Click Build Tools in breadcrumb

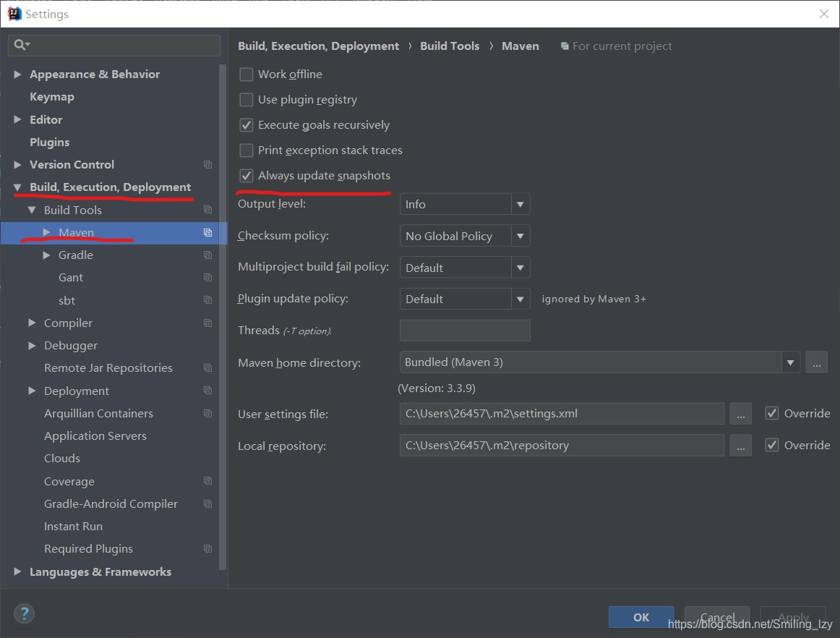point(450,46)
